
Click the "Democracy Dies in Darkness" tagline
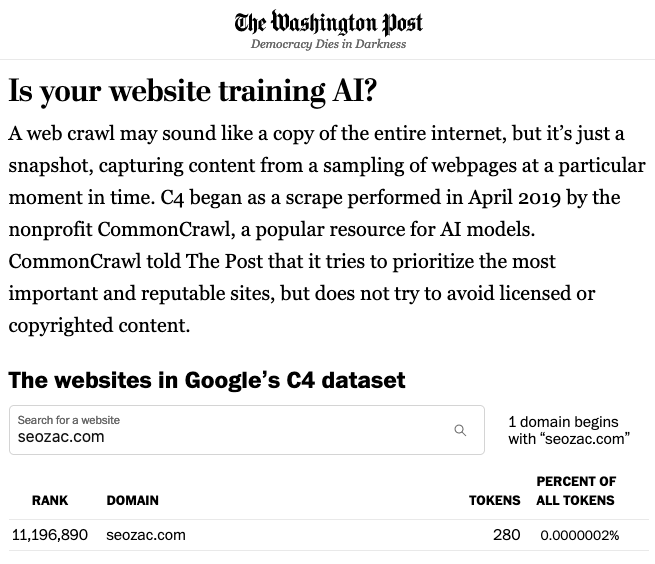(x=328, y=45)
